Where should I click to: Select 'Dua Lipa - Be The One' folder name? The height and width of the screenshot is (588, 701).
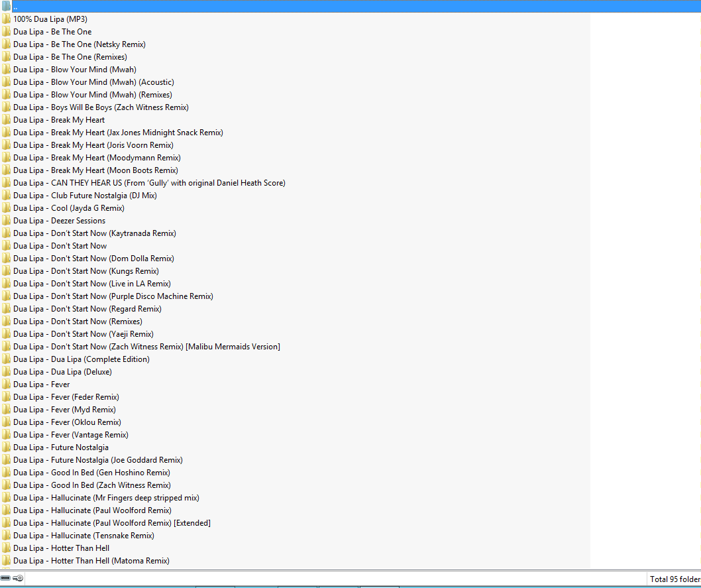52,32
